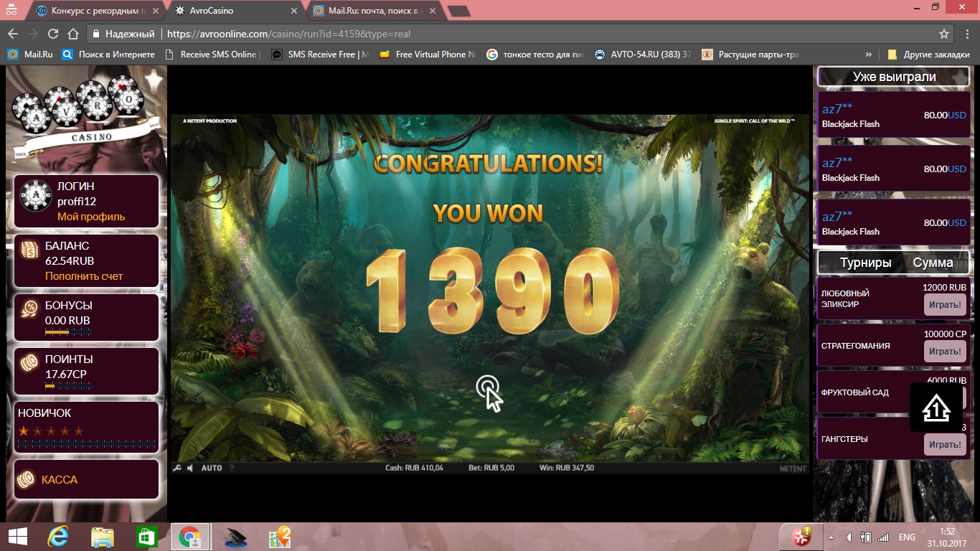Reload the page

pyautogui.click(x=52, y=34)
